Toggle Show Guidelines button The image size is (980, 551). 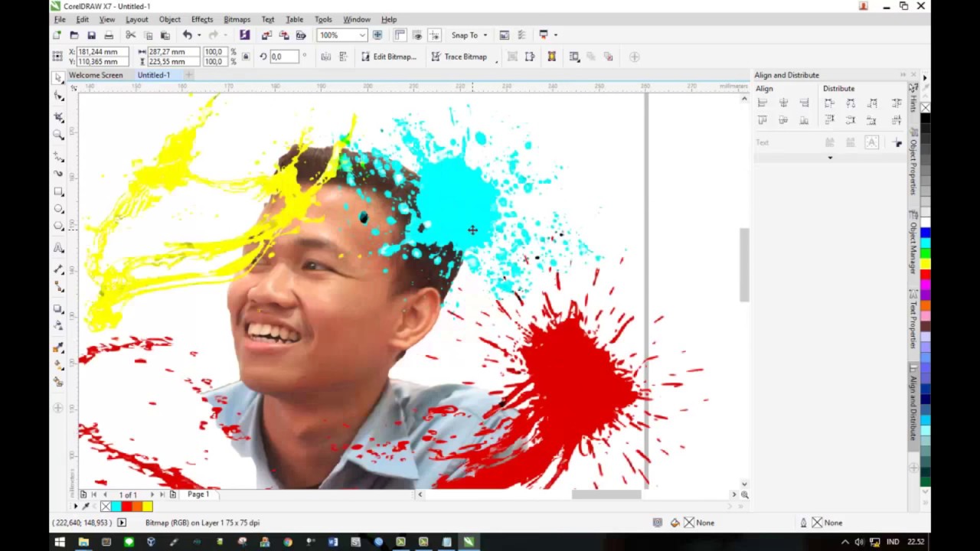point(435,35)
